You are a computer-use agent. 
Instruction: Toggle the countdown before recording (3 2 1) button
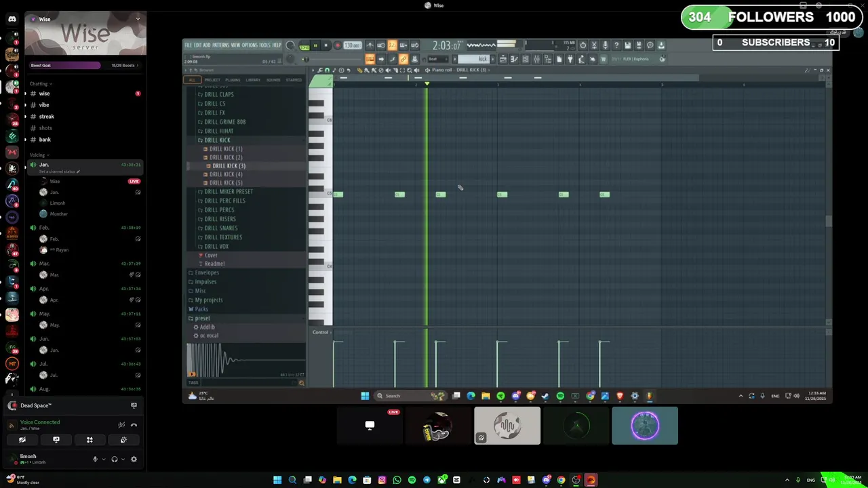(x=392, y=45)
